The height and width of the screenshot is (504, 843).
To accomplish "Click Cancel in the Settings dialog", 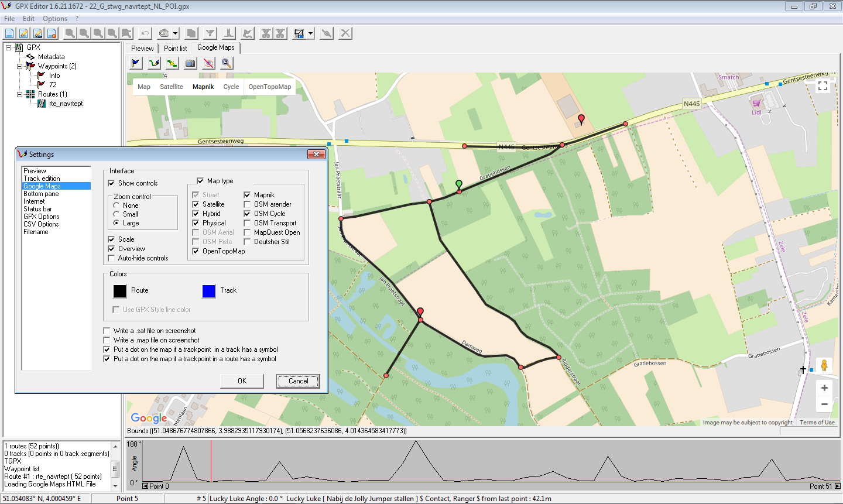I will pos(298,381).
